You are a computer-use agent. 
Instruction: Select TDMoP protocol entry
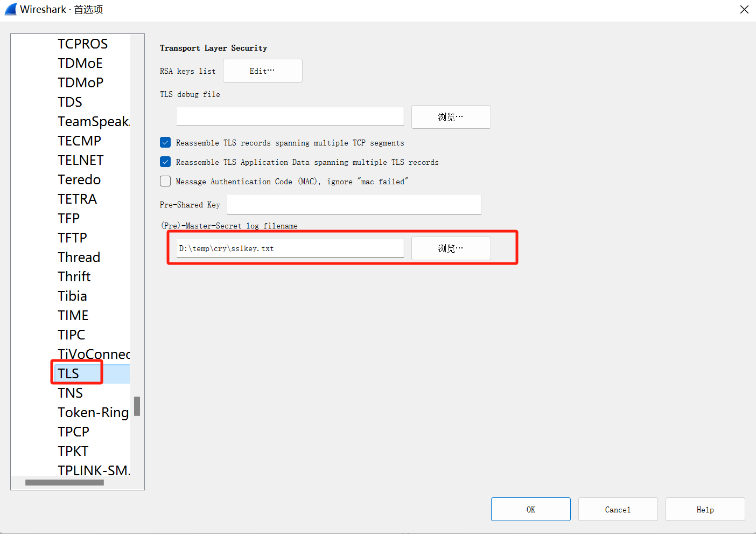pyautogui.click(x=81, y=82)
